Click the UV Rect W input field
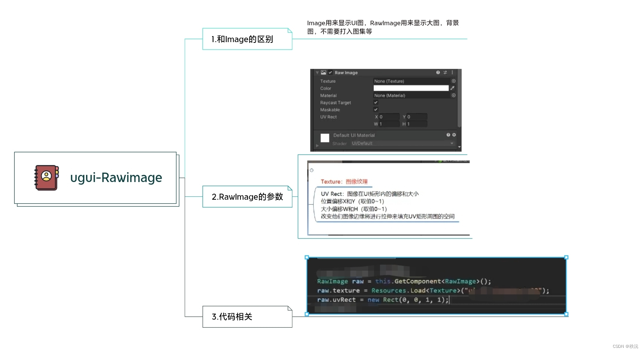This screenshot has width=644, height=352. tap(389, 124)
